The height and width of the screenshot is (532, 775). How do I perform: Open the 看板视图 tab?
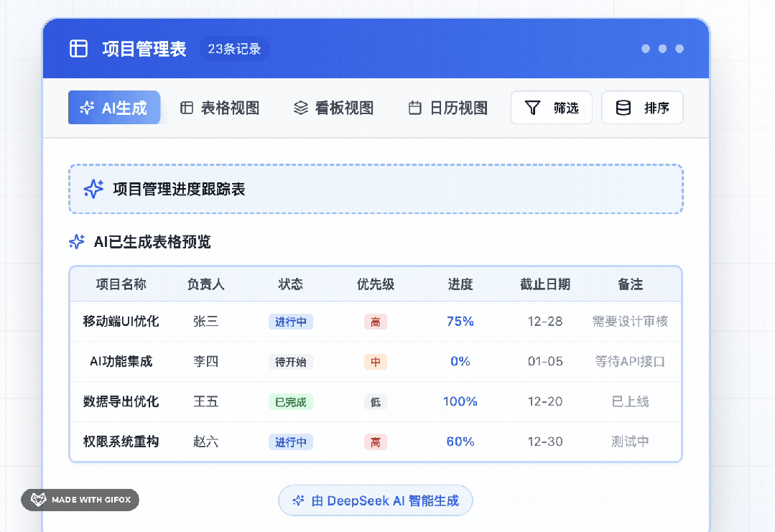(333, 108)
